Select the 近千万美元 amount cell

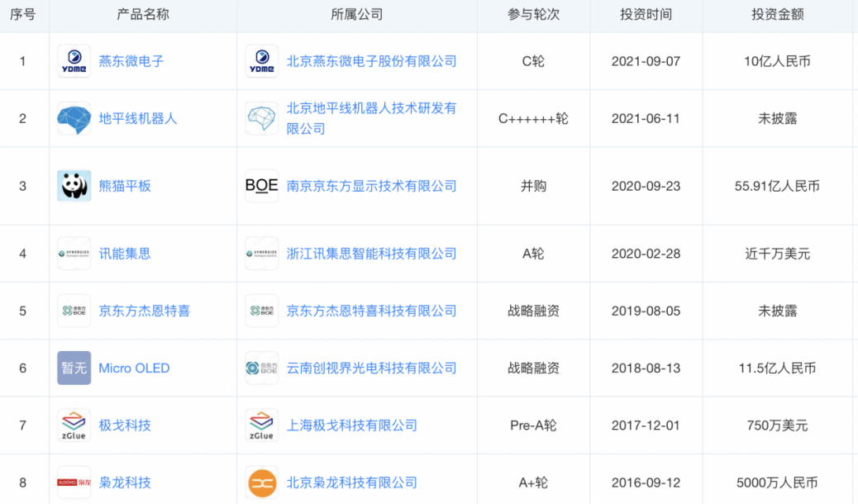778,254
